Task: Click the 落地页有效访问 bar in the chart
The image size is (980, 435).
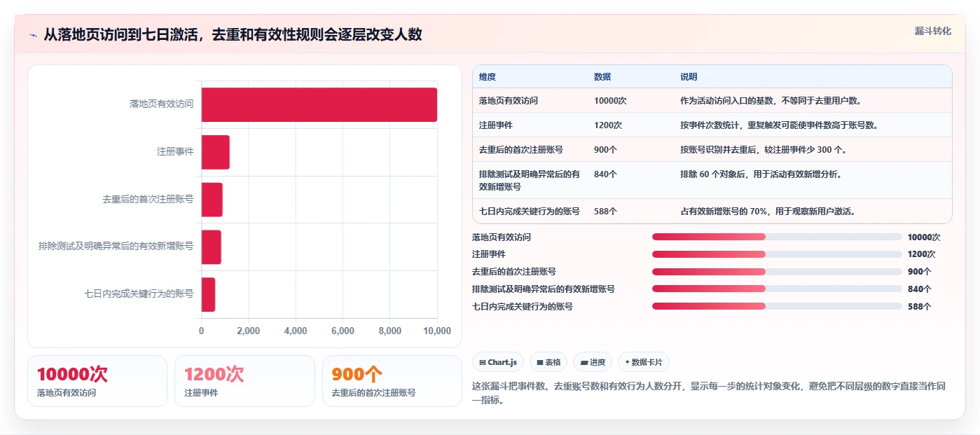Action: (x=319, y=104)
